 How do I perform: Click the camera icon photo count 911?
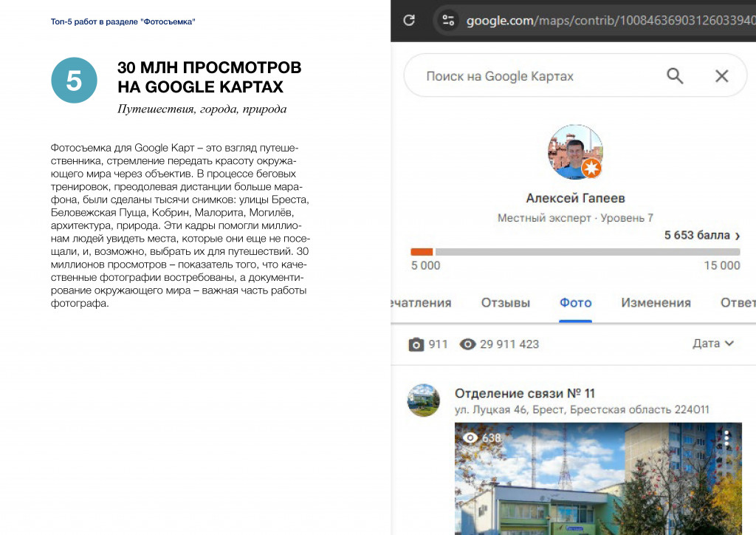[x=416, y=344]
